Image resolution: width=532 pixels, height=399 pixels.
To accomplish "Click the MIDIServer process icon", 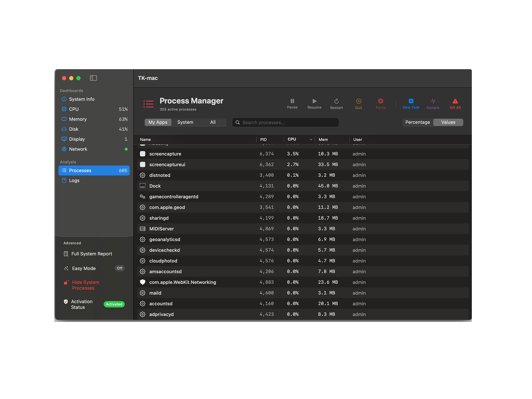I will tap(143, 229).
